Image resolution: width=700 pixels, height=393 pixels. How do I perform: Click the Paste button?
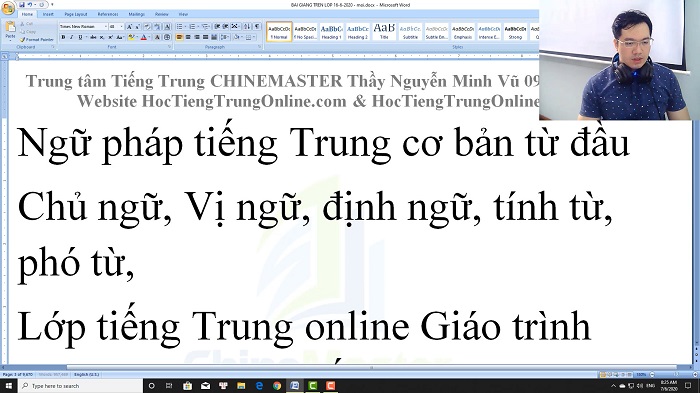[10, 30]
